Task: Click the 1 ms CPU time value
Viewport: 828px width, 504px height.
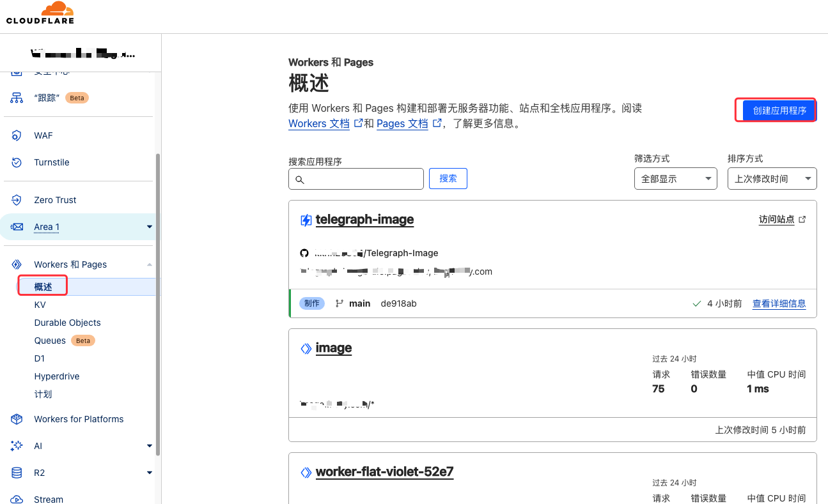Action: 758,388
